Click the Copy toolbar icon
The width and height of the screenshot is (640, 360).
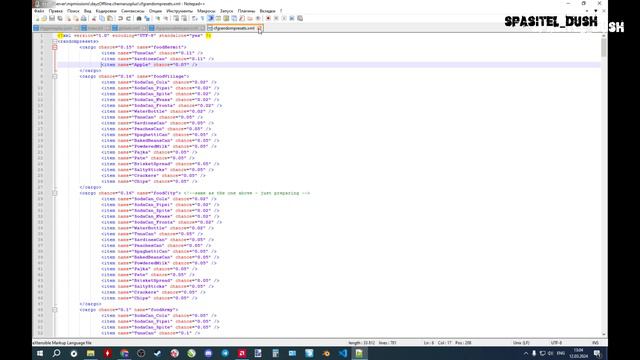point(102,18)
